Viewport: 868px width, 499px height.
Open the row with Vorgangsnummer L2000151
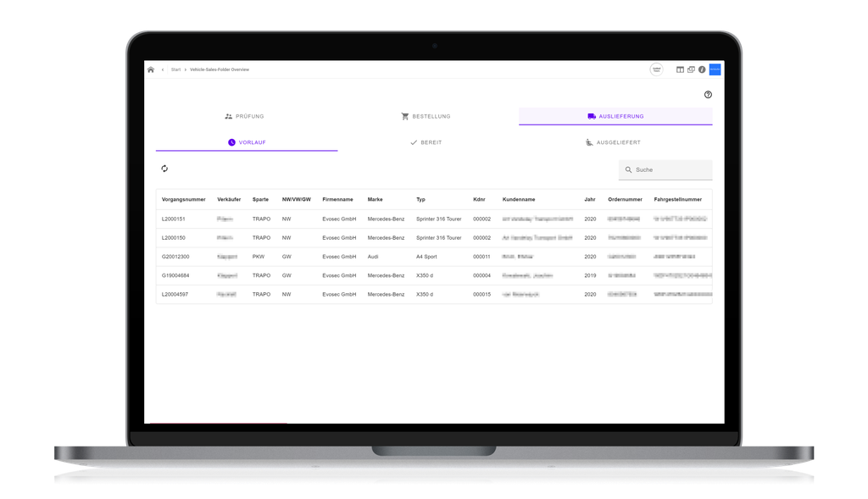[x=434, y=219]
